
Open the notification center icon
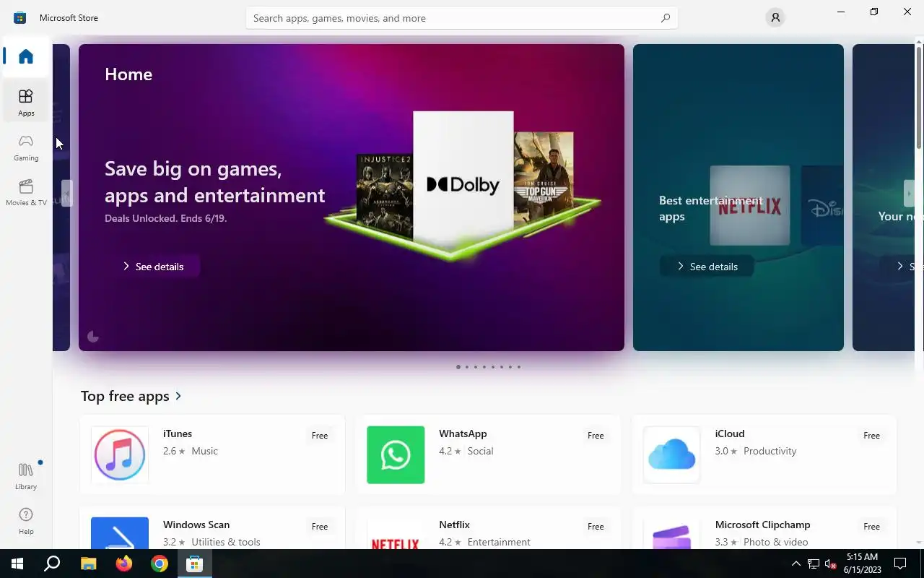(900, 564)
